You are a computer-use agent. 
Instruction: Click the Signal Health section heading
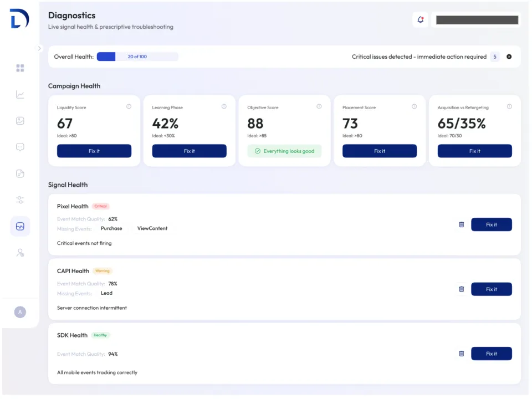(68, 185)
